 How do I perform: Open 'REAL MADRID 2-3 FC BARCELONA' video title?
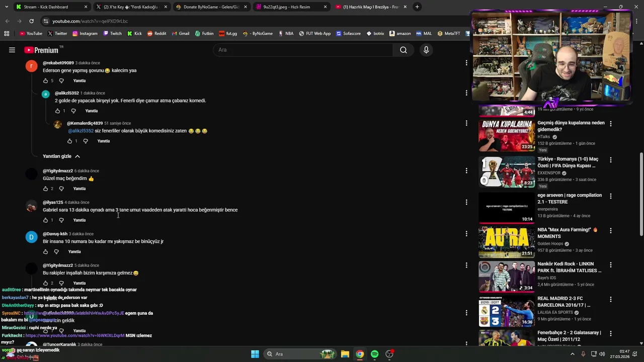tap(563, 302)
